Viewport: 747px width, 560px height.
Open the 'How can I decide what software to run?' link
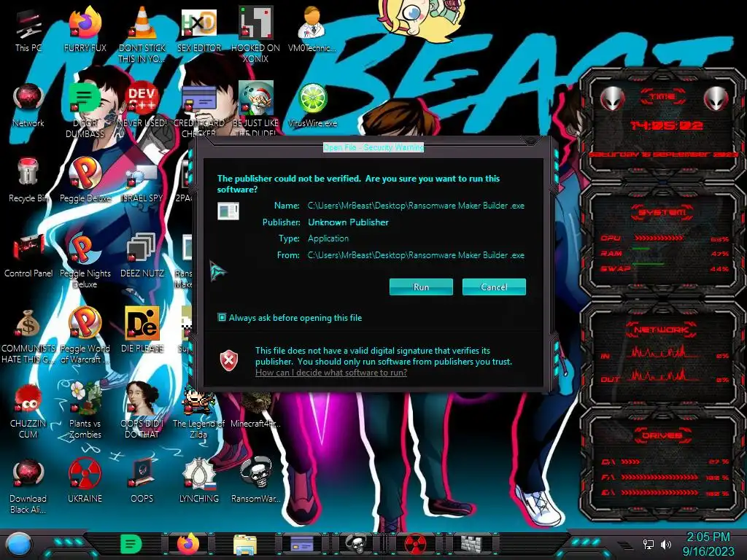[331, 373]
